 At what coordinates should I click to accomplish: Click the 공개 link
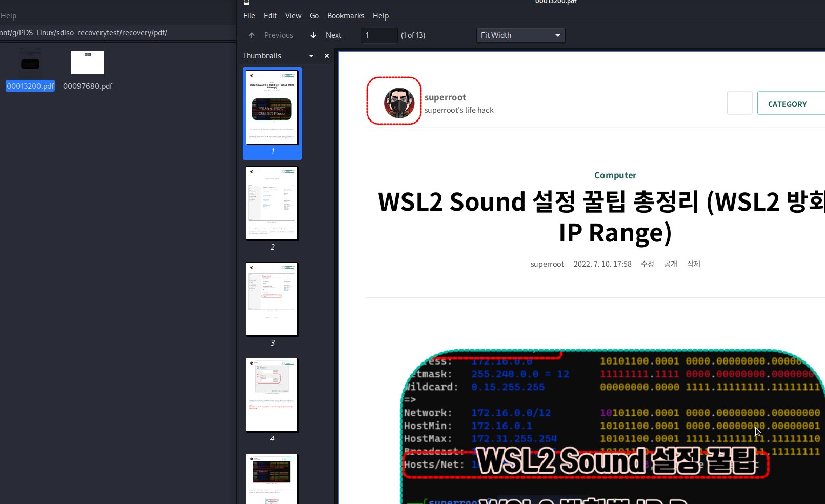(671, 264)
